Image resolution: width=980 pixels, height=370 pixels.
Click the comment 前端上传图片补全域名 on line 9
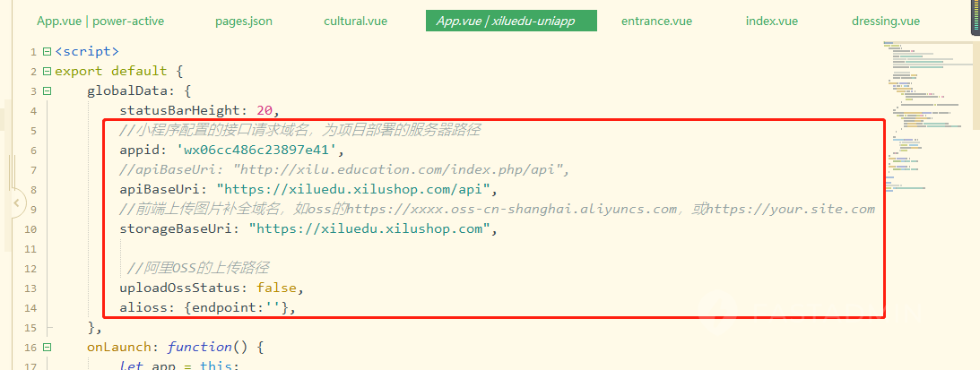pyautogui.click(x=497, y=209)
